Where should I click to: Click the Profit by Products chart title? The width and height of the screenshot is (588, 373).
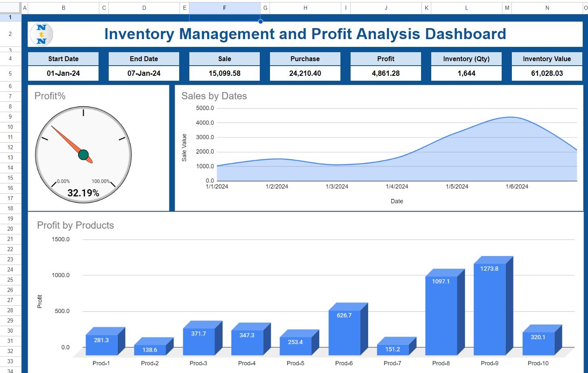point(75,225)
